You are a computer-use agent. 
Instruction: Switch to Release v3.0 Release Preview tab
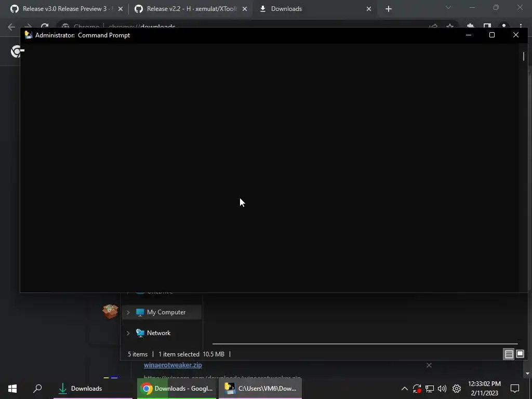tap(64, 9)
